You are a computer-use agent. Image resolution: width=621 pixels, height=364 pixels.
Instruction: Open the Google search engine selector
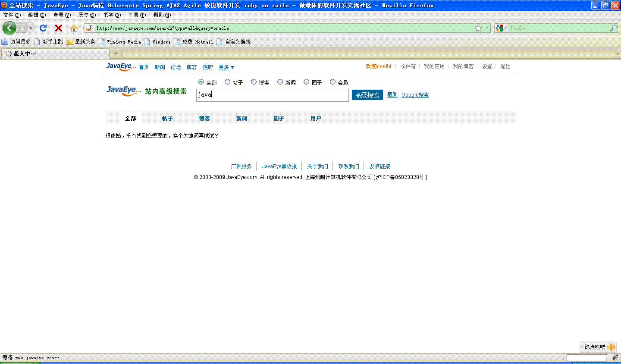(x=501, y=28)
